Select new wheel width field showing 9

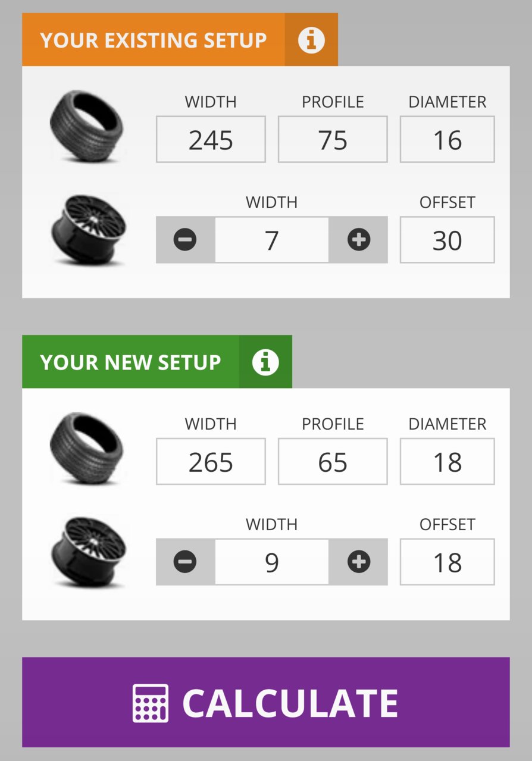coord(272,562)
